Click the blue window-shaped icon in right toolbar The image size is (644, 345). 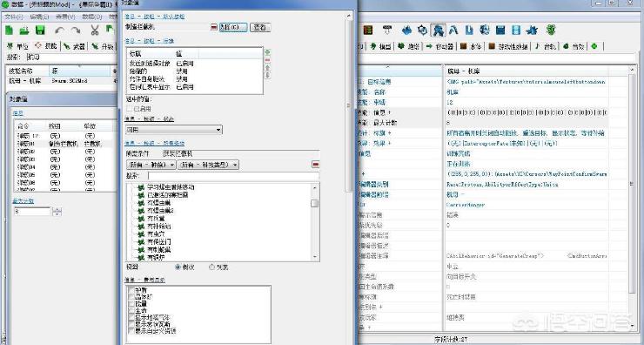[500, 30]
